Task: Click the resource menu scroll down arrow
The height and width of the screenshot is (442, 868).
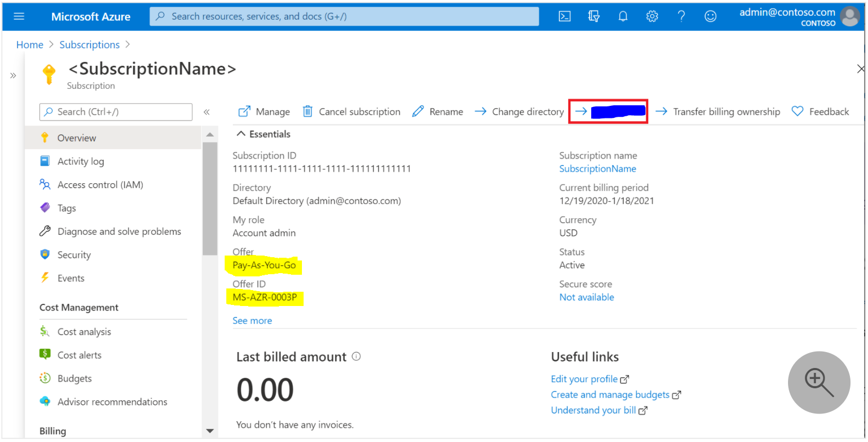Action: click(210, 431)
